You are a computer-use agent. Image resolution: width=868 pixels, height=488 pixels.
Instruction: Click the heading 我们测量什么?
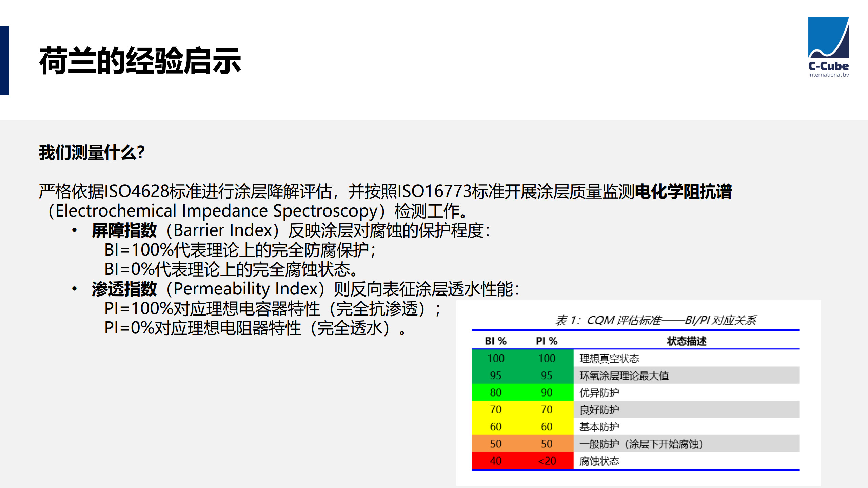tap(92, 152)
